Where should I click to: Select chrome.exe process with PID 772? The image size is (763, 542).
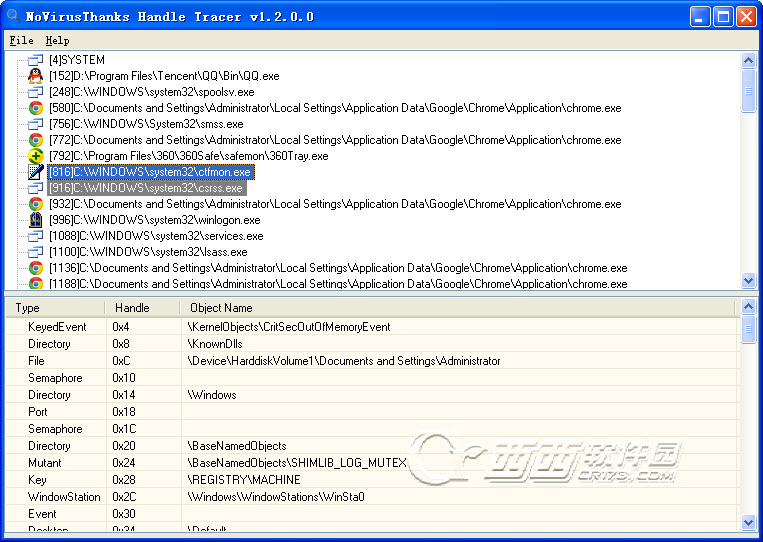(x=335, y=140)
